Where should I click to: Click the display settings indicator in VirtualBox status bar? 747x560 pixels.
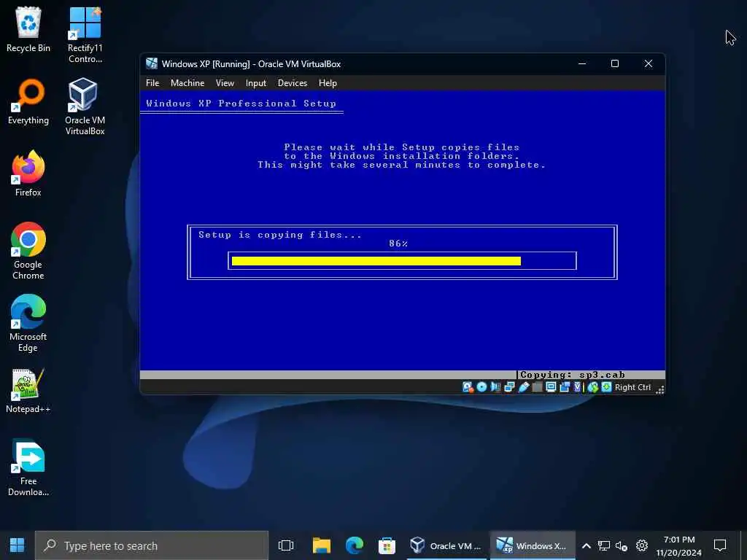(551, 387)
